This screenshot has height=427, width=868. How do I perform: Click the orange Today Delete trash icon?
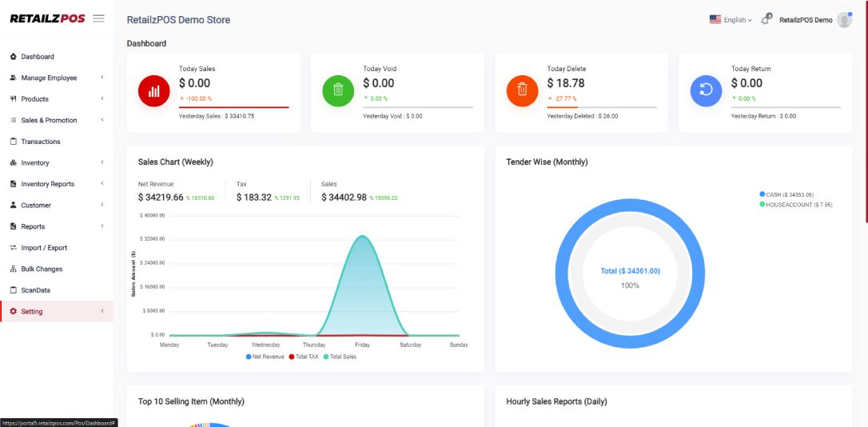tap(522, 91)
